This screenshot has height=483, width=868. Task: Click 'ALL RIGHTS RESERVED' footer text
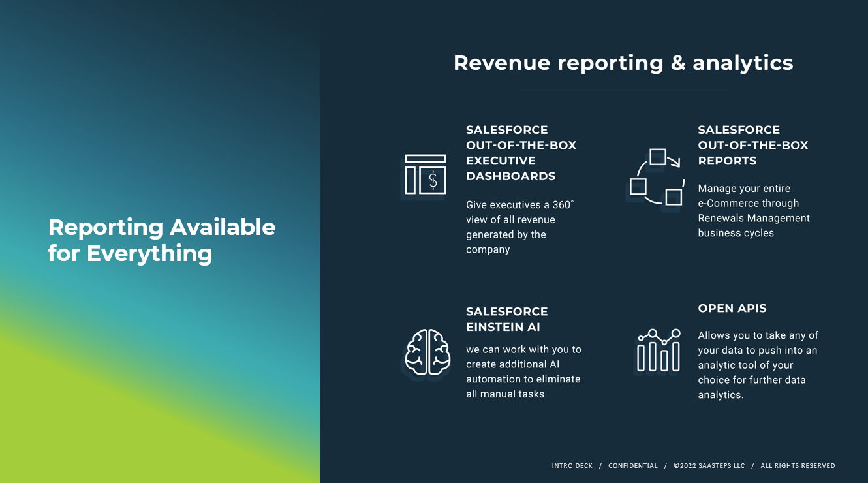pos(798,466)
